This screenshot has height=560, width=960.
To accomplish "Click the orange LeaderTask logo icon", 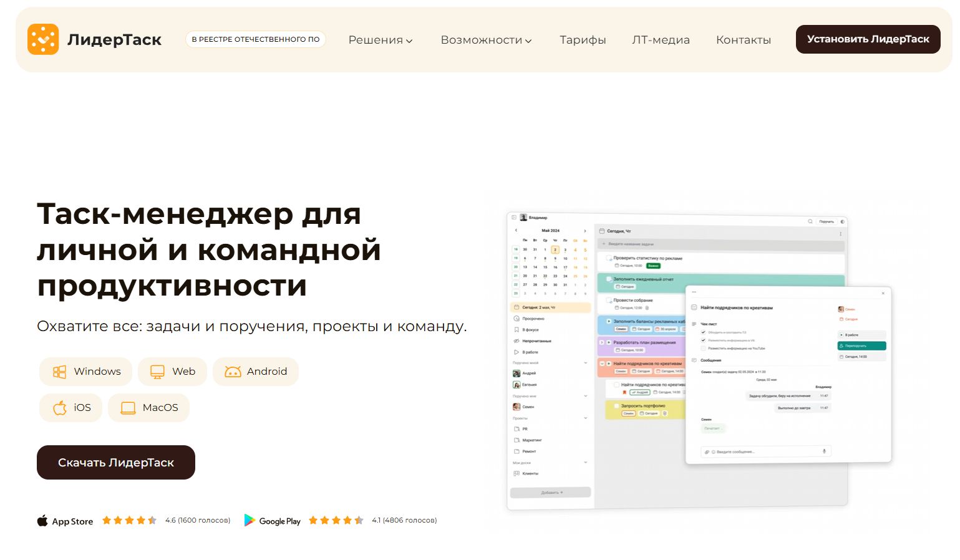I will (43, 39).
